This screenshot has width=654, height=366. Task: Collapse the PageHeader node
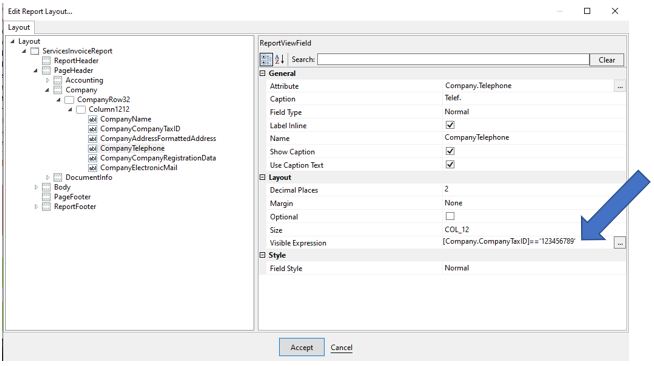click(x=36, y=70)
